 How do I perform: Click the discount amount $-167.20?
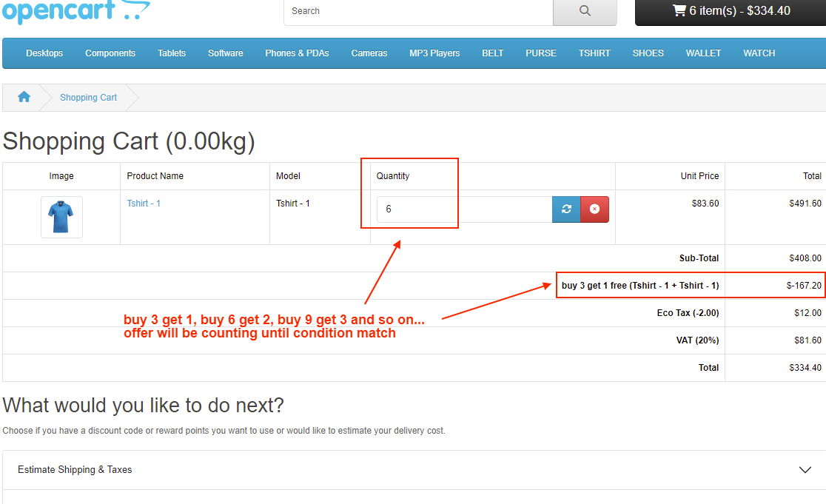coord(804,286)
